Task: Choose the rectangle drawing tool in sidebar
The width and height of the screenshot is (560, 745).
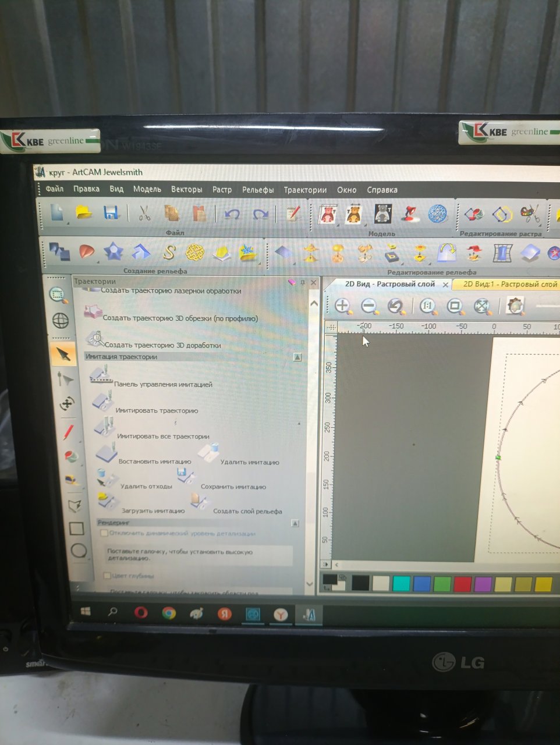Action: tap(76, 528)
